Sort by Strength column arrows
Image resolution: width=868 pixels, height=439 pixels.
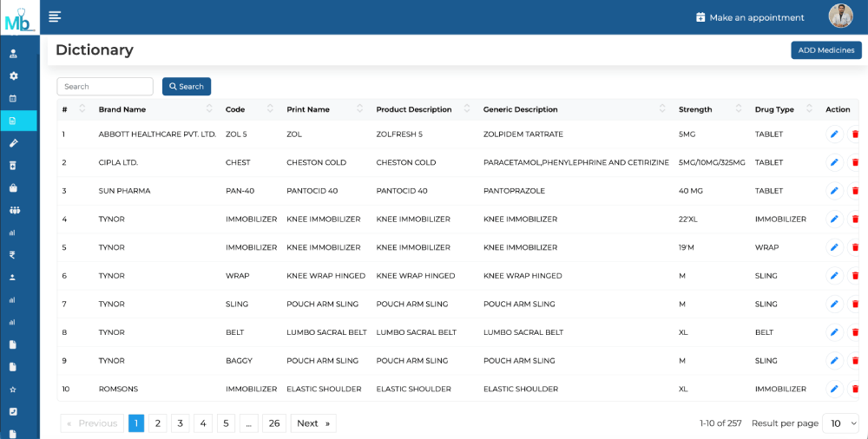pyautogui.click(x=739, y=108)
